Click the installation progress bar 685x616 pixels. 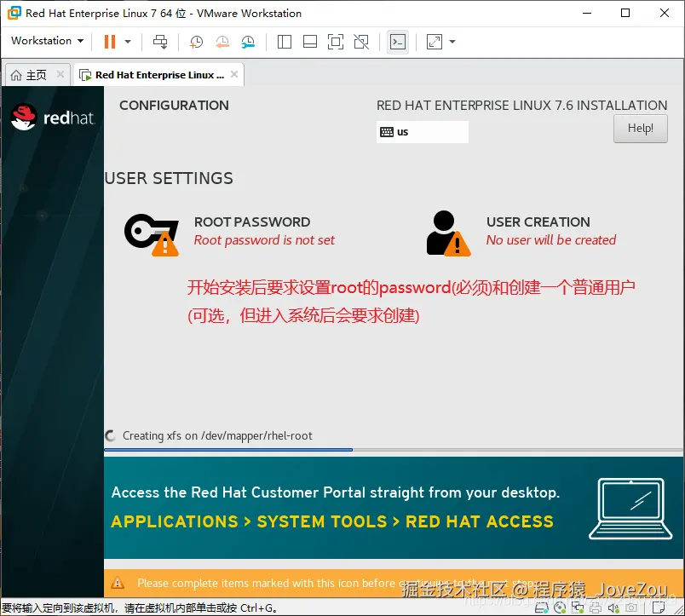[x=393, y=449]
